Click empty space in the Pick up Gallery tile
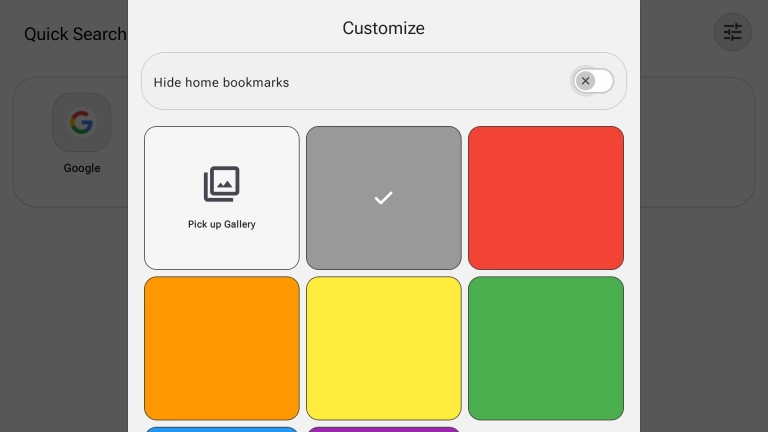The height and width of the screenshot is (432, 768). (x=222, y=250)
